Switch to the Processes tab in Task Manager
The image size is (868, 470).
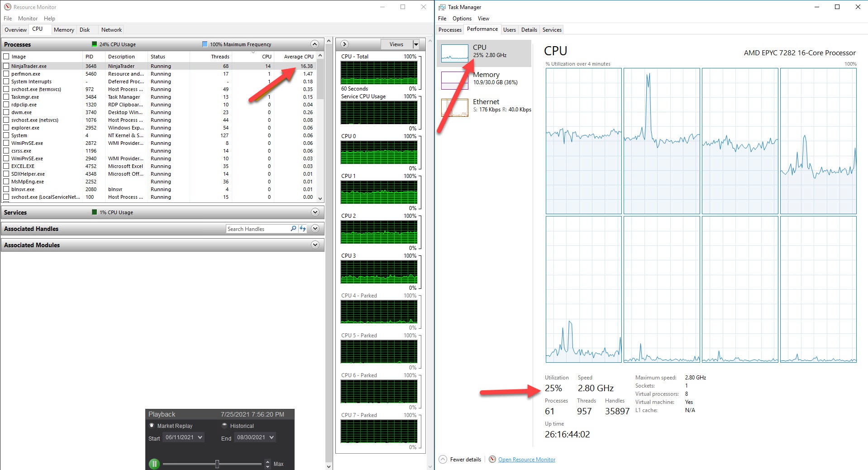[x=450, y=30]
